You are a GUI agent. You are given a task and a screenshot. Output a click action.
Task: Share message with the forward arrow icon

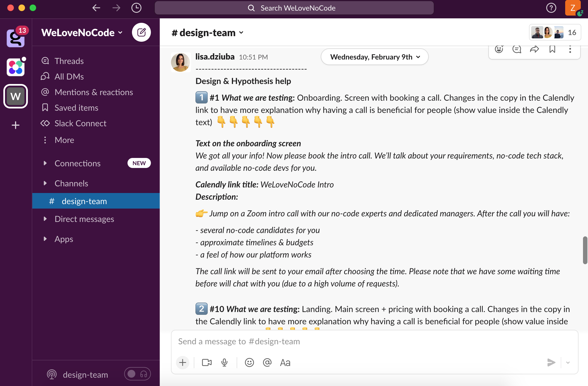click(x=535, y=50)
